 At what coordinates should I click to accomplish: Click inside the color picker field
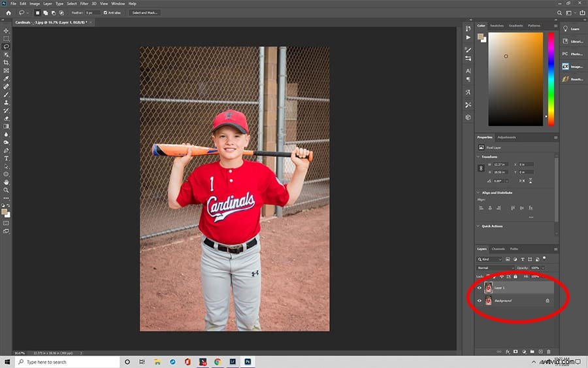click(515, 79)
